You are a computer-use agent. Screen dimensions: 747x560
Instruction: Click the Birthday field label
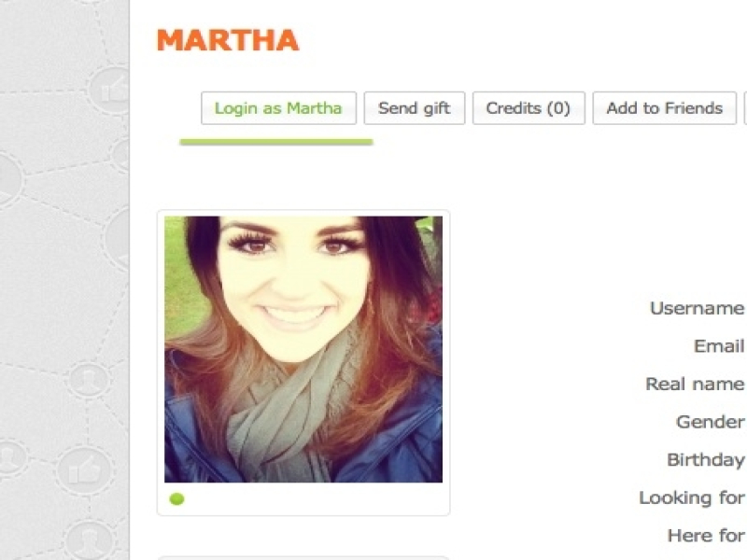706,460
